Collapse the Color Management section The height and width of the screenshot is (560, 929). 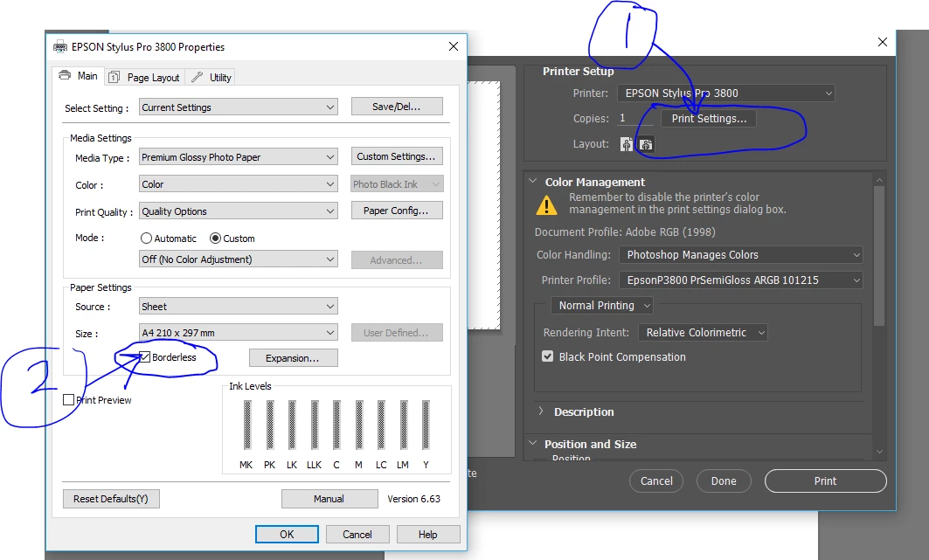532,181
